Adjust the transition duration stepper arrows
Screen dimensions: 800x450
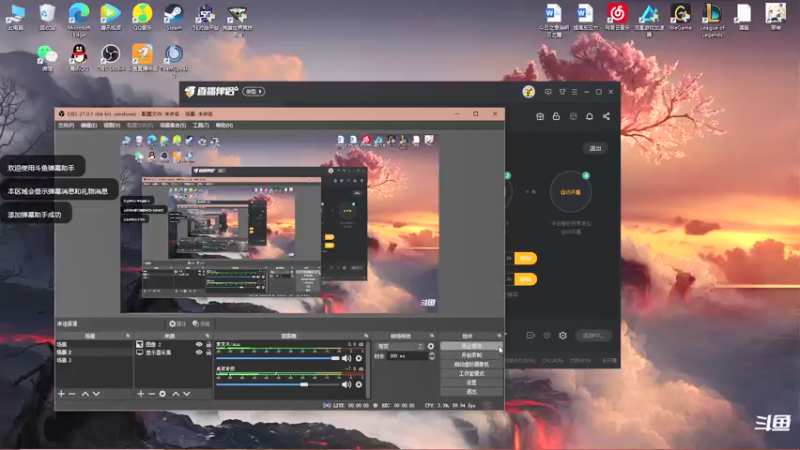tap(432, 356)
